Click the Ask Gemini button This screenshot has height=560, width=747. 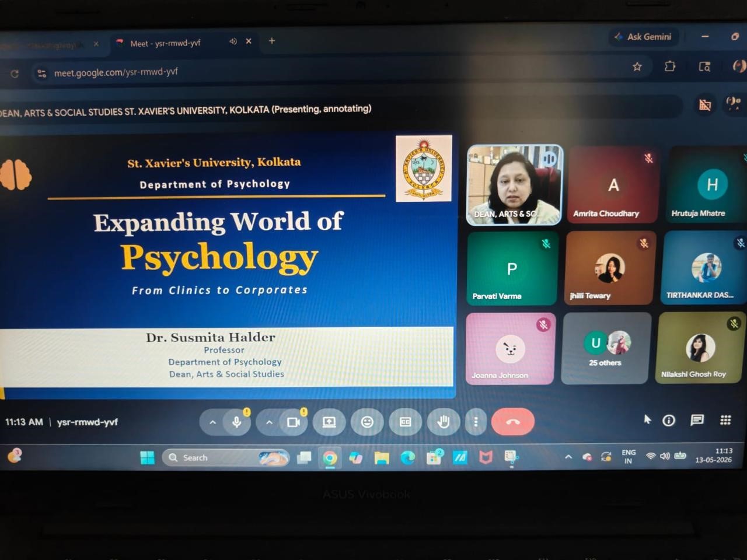[643, 37]
